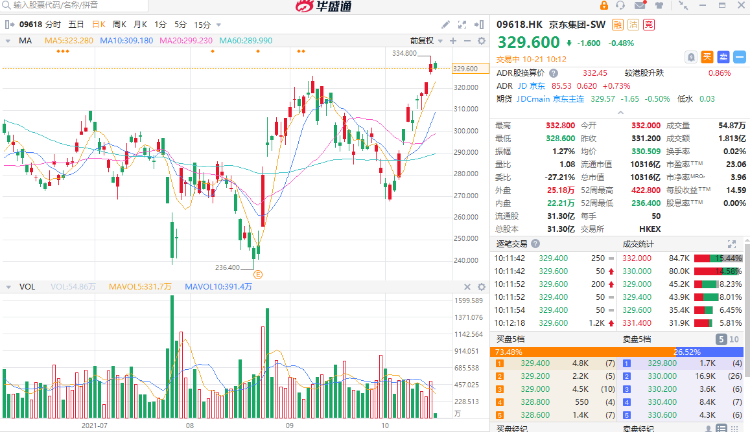The width and height of the screenshot is (750, 432).
Task: Click the MA10:309.180 indicator label
Action: coord(127,41)
